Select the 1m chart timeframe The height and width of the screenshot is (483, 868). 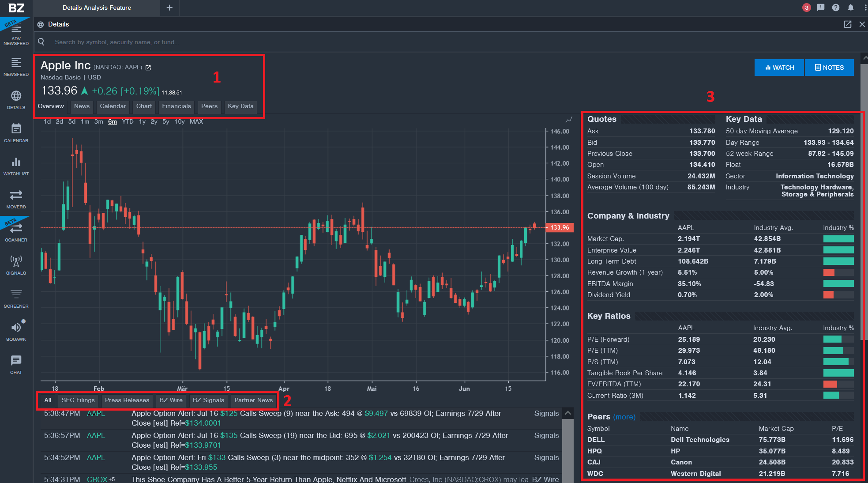pos(85,121)
